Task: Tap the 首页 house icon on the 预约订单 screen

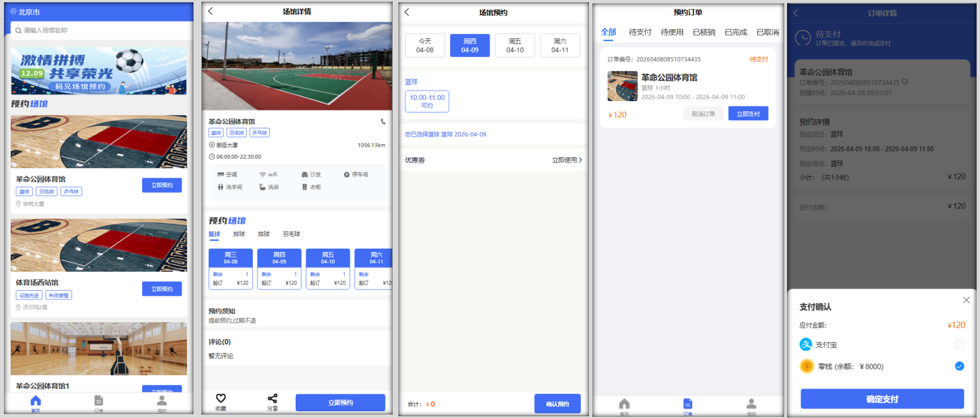Action: (x=624, y=404)
